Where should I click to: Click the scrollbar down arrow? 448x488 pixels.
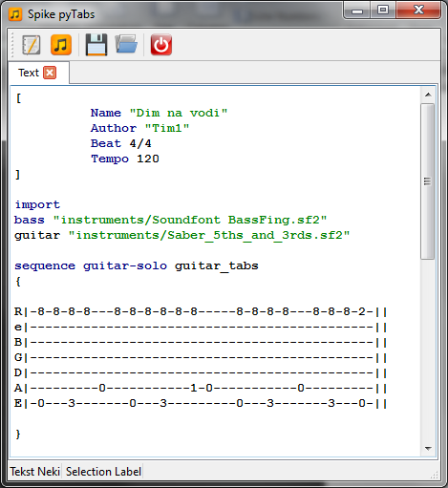coord(428,449)
